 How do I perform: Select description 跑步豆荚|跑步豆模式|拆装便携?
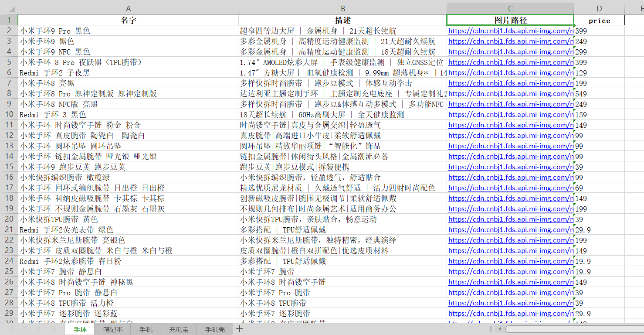[x=342, y=167]
